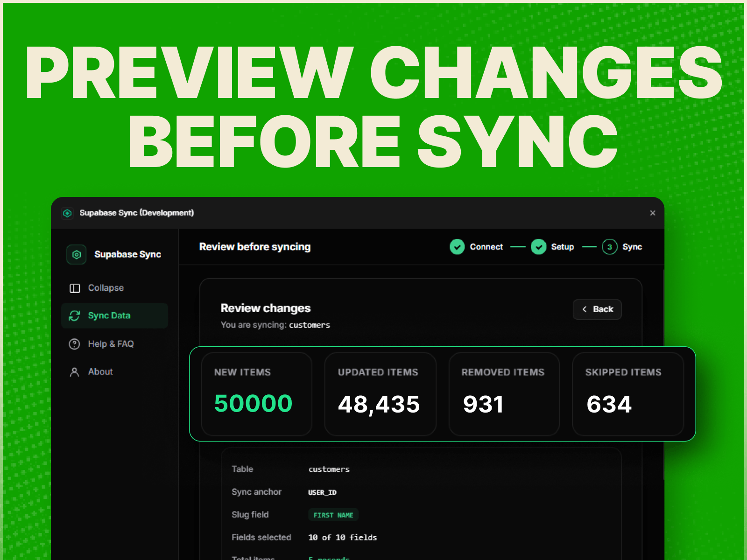Viewport: 747px width, 560px height.
Task: Go to the Connect step
Action: (486, 247)
